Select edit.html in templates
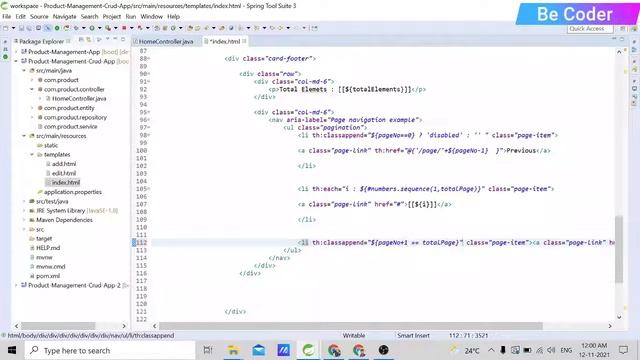This screenshot has width=640, height=360. click(64, 173)
